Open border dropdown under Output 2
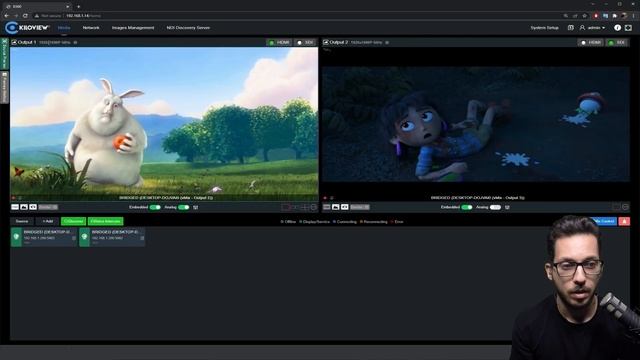The height and width of the screenshot is (360, 640). point(360,207)
